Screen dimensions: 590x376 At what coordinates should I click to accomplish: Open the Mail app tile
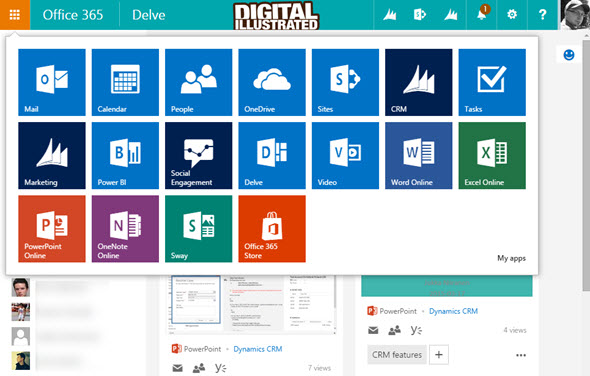tap(52, 82)
